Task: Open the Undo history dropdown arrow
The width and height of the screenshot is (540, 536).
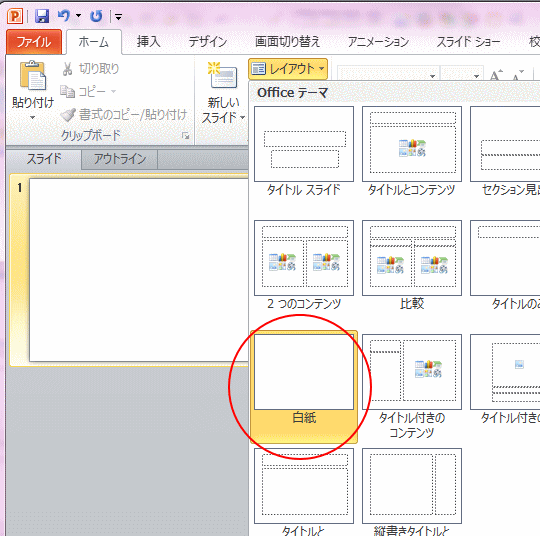Action: pyautogui.click(x=79, y=16)
